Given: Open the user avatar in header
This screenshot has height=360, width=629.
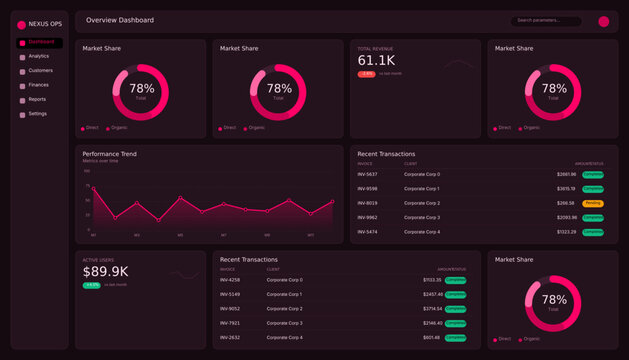Looking at the screenshot, I should pyautogui.click(x=604, y=21).
